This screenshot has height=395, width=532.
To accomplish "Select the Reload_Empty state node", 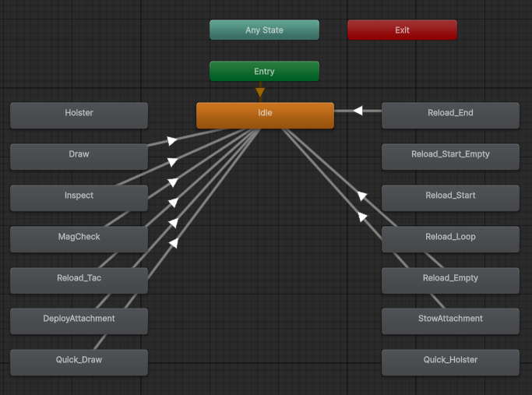I will pos(450,280).
